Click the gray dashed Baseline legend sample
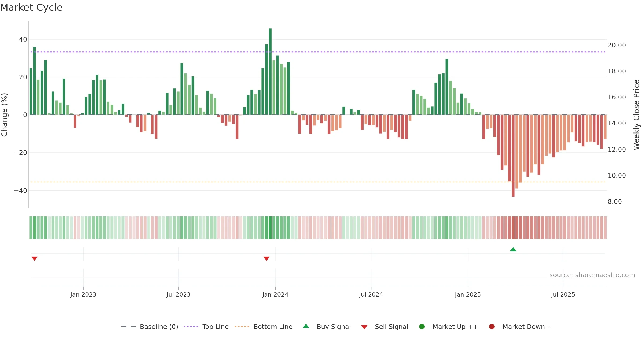 [x=128, y=327]
